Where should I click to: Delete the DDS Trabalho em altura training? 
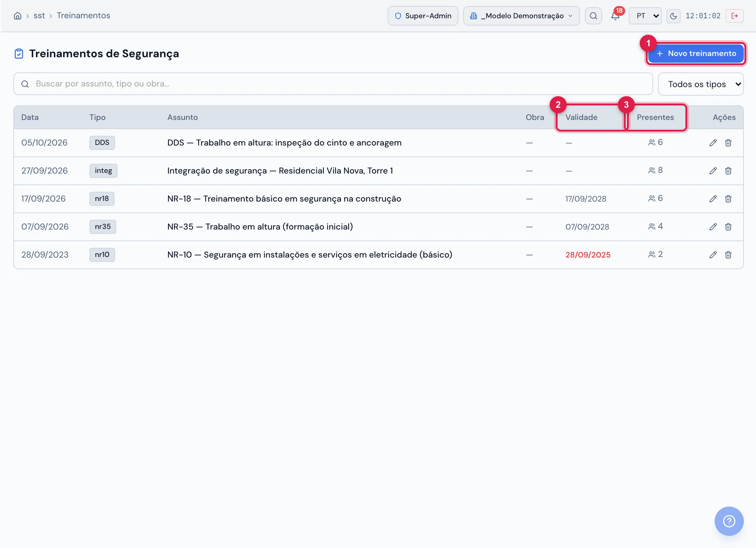click(x=728, y=143)
